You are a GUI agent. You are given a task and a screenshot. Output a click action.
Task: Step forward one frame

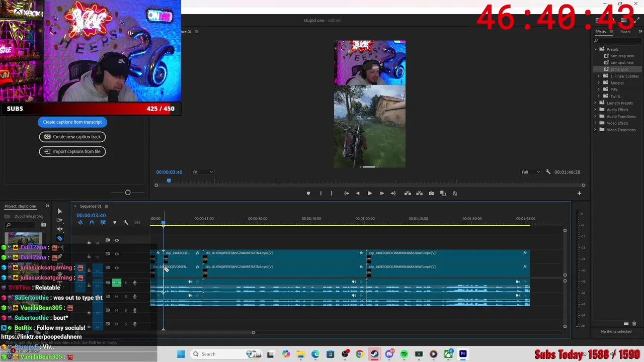click(x=381, y=193)
